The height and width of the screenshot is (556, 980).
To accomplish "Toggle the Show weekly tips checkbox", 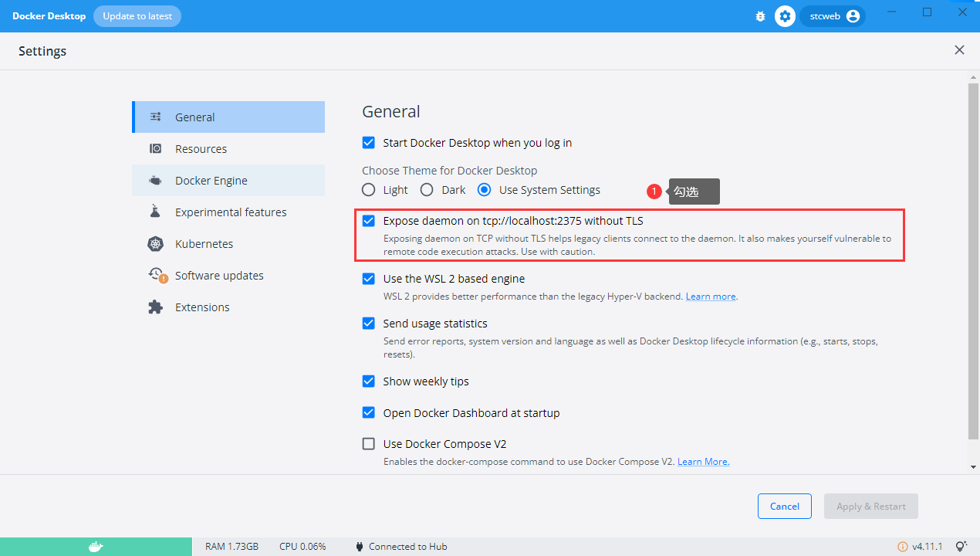I will tap(369, 381).
